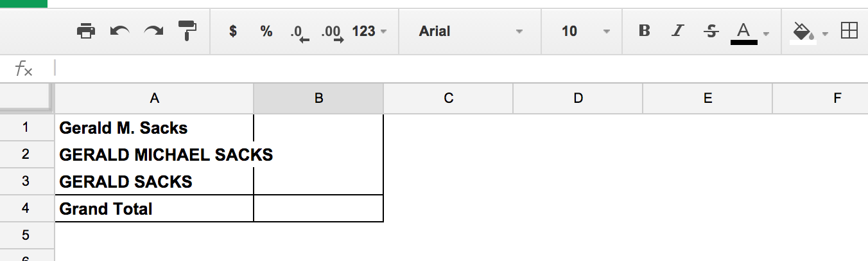The image size is (868, 261).
Task: Undo the last action
Action: click(x=119, y=31)
